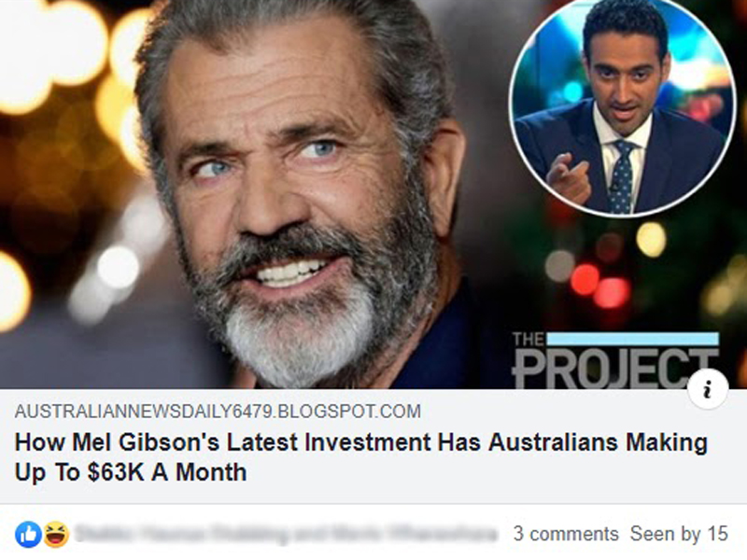Click the blurred names of people who reacted
The height and width of the screenshot is (560, 747).
[x=286, y=534]
